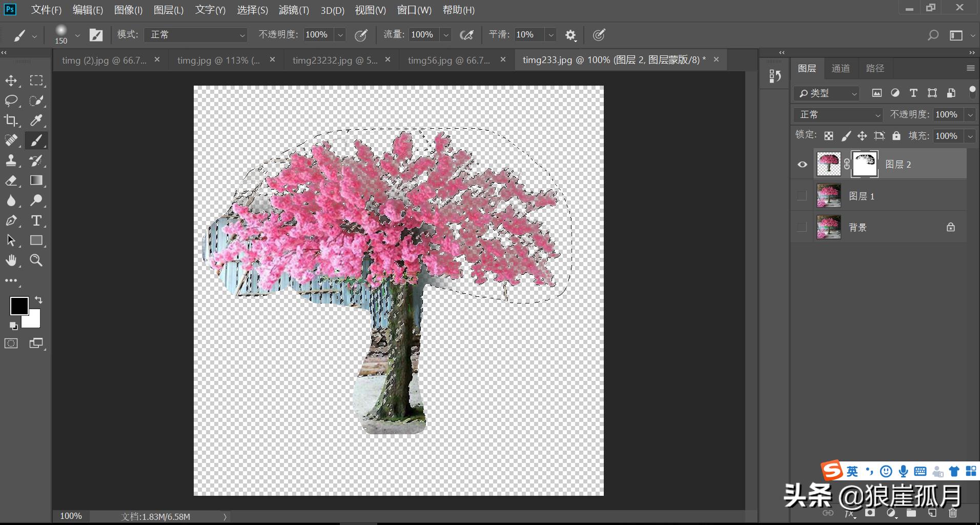Show the 图层 1 layer
This screenshot has height=525, width=980.
tap(801, 195)
